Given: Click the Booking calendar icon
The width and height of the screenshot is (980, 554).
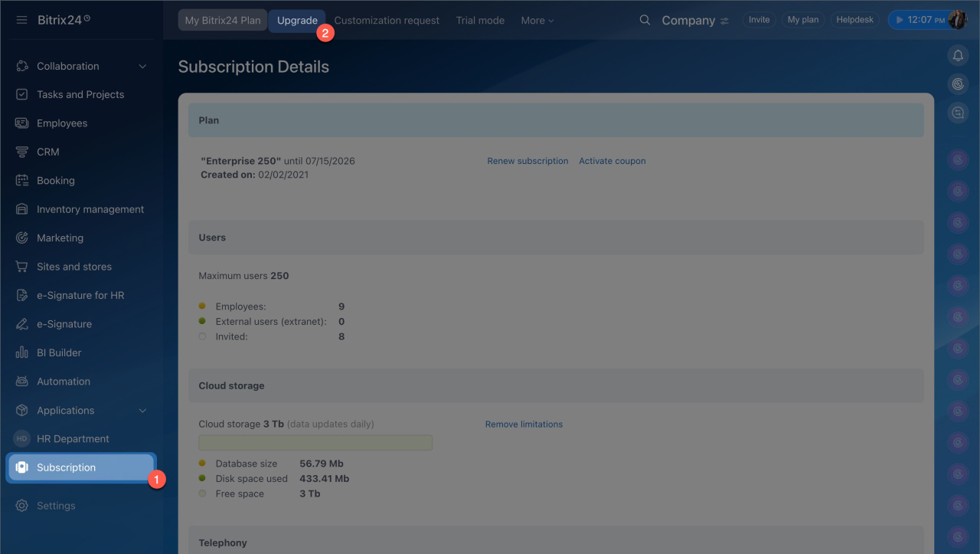Looking at the screenshot, I should (22, 181).
